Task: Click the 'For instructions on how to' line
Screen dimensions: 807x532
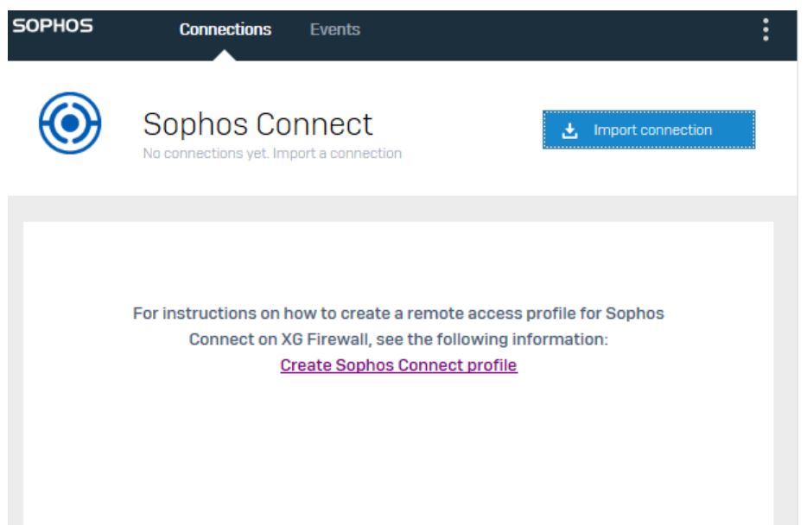Action: 398,313
